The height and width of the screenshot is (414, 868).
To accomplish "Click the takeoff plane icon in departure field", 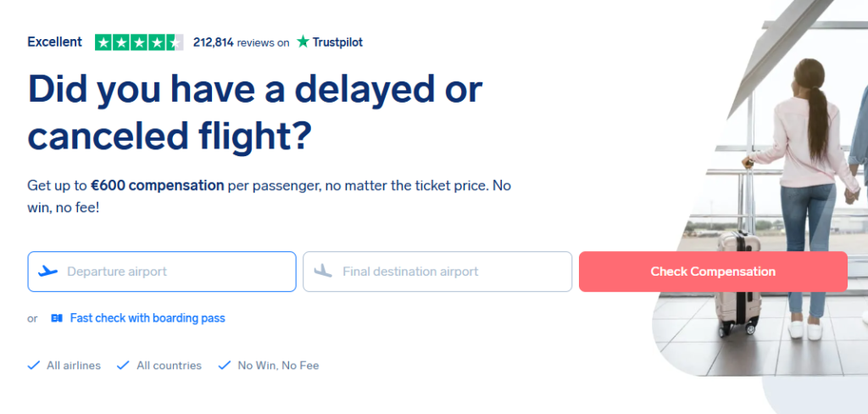I will 48,271.
